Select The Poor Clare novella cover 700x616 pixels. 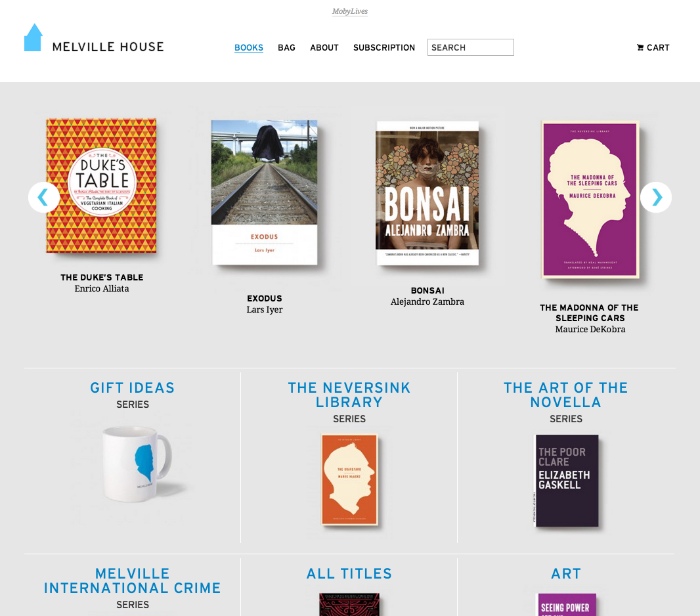(x=566, y=480)
